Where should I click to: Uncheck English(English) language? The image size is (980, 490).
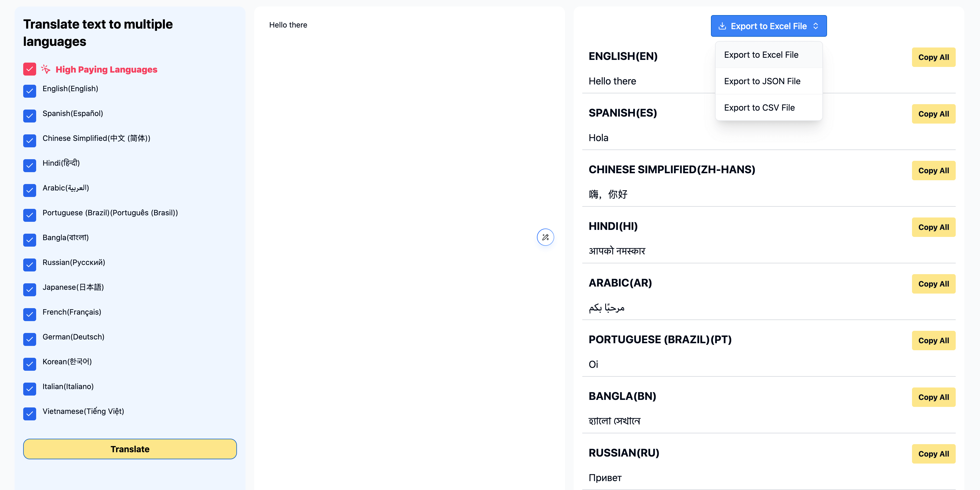coord(29,91)
